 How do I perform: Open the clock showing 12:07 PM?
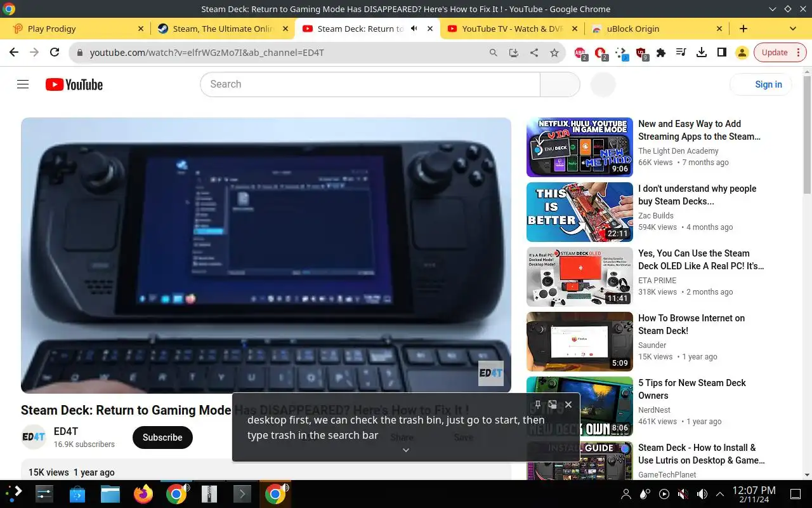[754, 494]
